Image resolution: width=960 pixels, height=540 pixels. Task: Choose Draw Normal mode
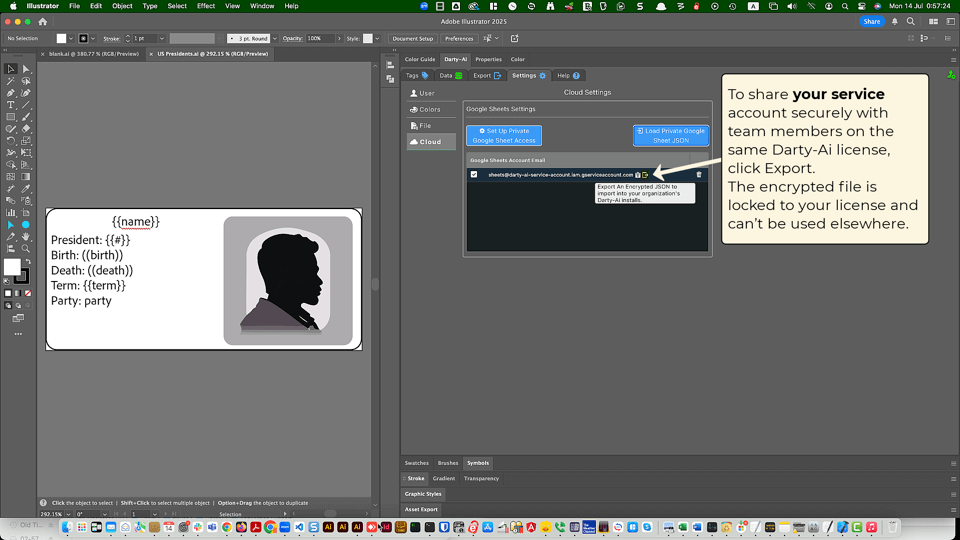pos(8,305)
